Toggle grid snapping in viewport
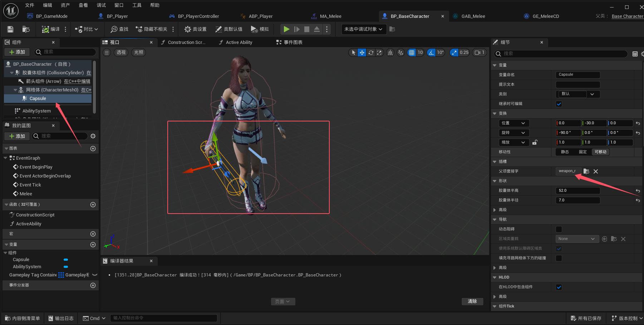Viewport: 644px width, 325px height. click(x=412, y=52)
